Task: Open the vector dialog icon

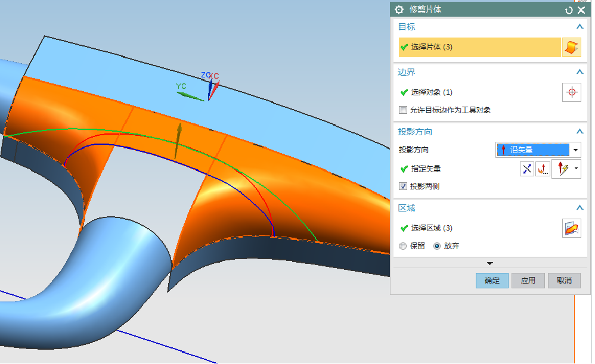Action: tap(543, 169)
